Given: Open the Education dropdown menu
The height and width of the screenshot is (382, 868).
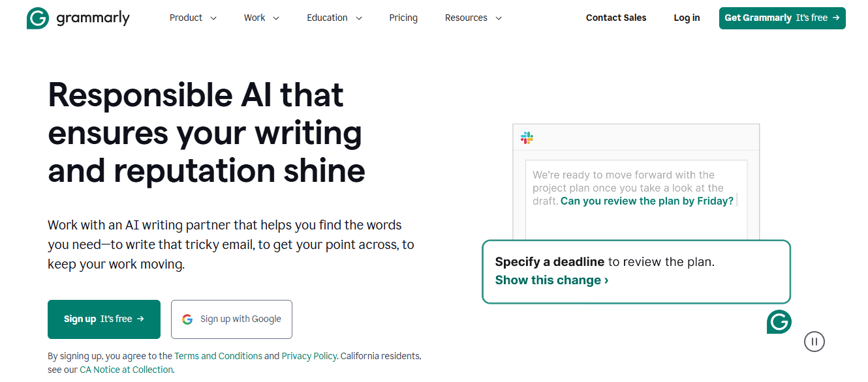Looking at the screenshot, I should [333, 18].
